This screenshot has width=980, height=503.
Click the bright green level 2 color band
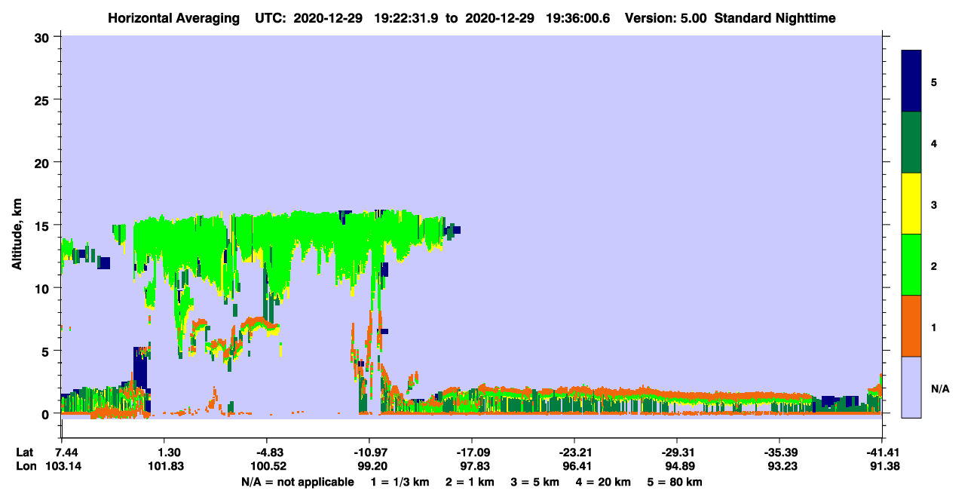pyautogui.click(x=911, y=264)
